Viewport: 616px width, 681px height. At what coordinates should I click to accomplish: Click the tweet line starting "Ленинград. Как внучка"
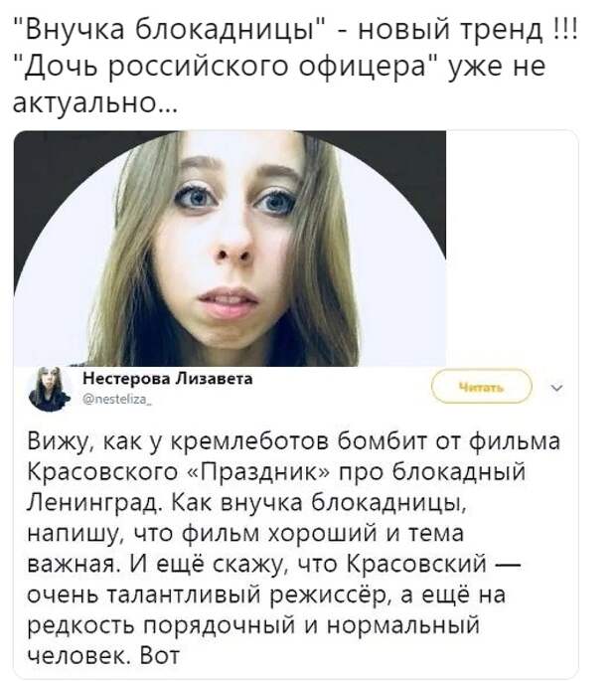click(247, 503)
